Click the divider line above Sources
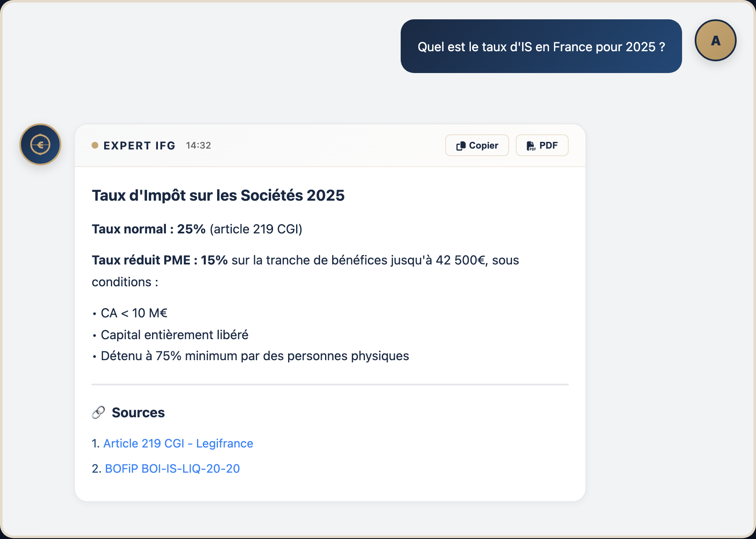 tap(330, 384)
